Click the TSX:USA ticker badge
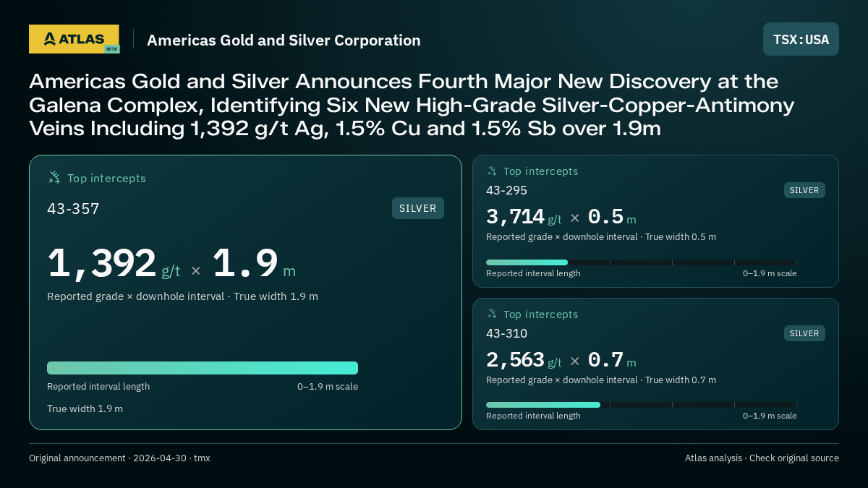868x488 pixels. point(801,39)
